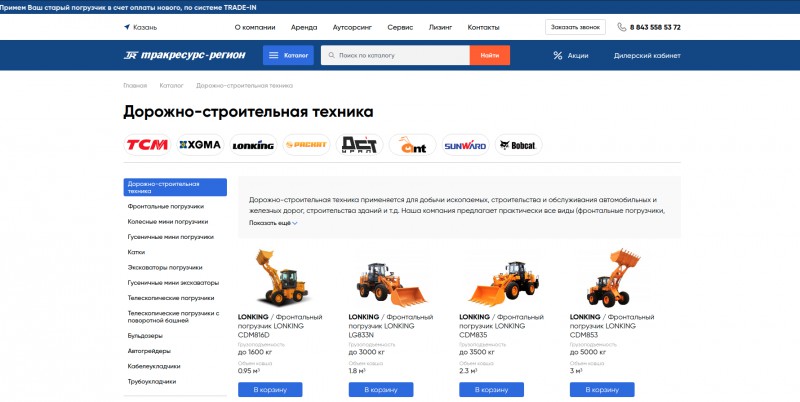Click the Заказать звонок button
800x402 pixels.
575,27
